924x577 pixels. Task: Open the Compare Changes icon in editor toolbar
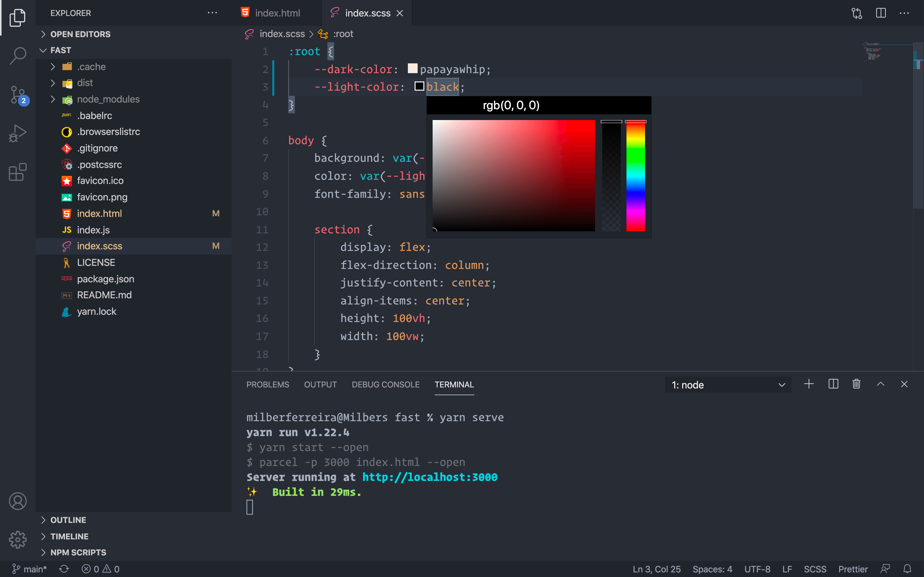point(856,13)
